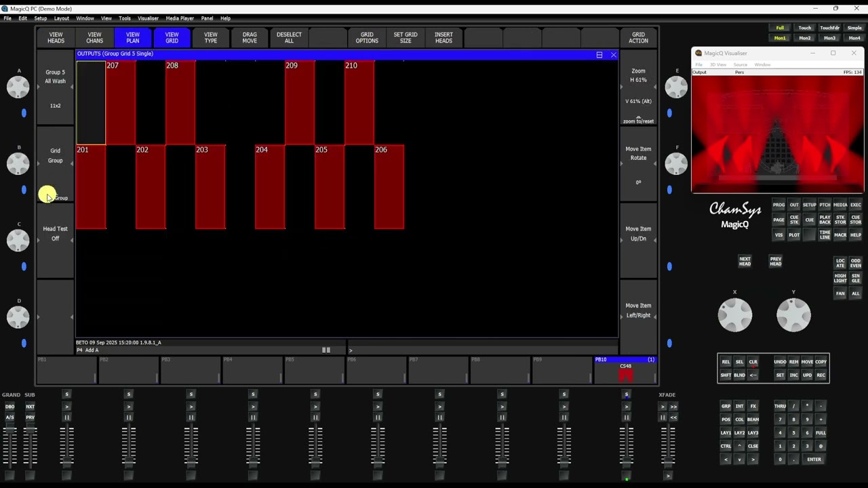Click the ENTER keypad button
This screenshot has width=868, height=488.
[x=814, y=460]
